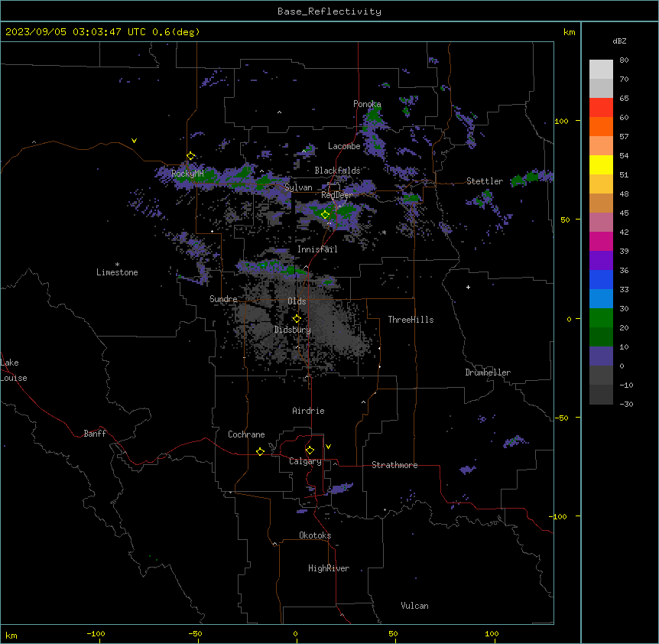Click the yellow diamond marker near RockyMH
The height and width of the screenshot is (644, 659).
(191, 156)
